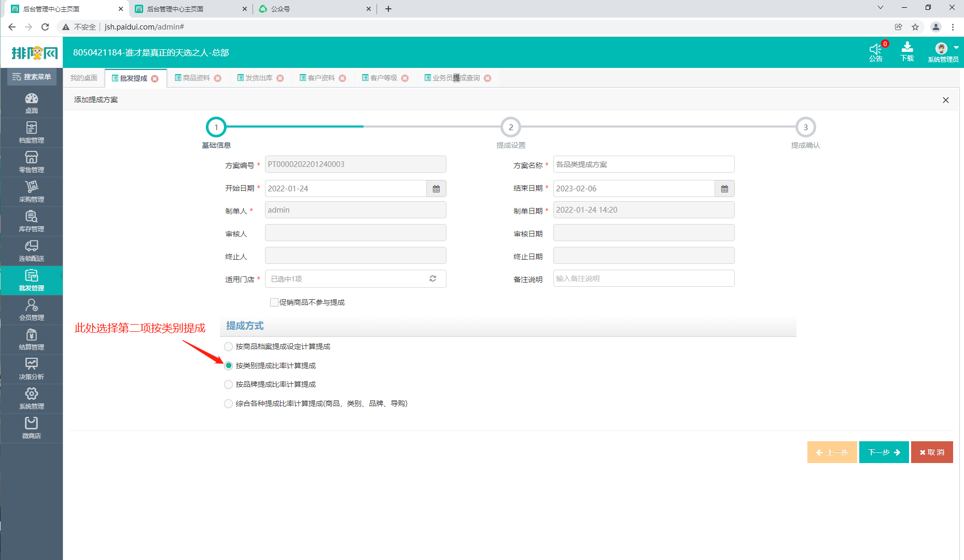Select 按类别提成比率计算提成 radio option

point(228,366)
